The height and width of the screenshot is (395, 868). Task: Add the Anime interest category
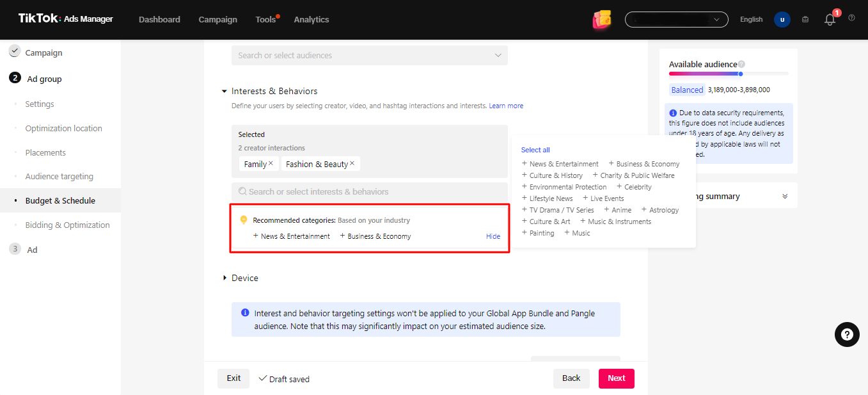pyautogui.click(x=617, y=209)
